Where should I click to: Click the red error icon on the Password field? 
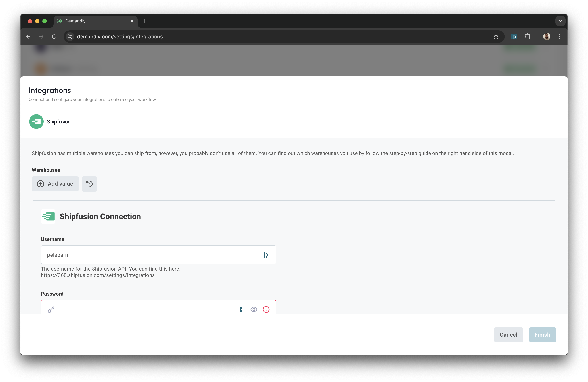266,309
